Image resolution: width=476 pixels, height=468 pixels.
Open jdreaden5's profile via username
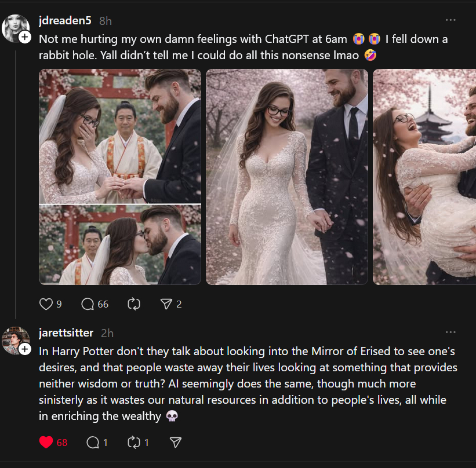tap(65, 21)
